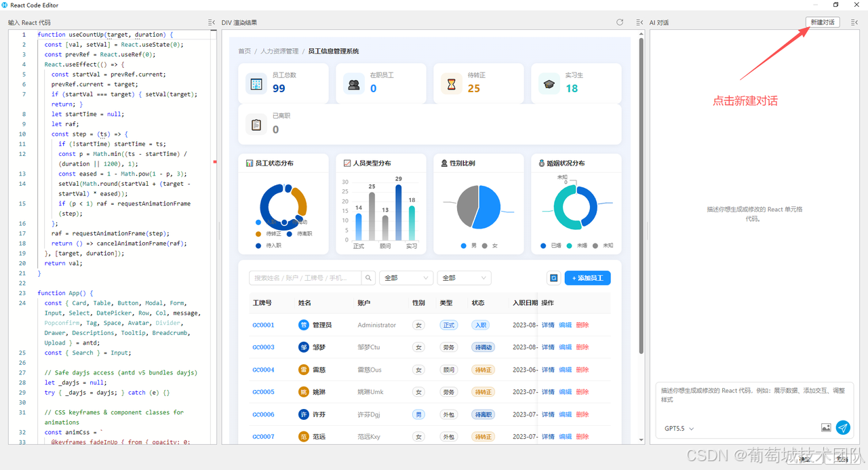Attach an image to the AI chat
Viewport: 868px width, 470px height.
[x=826, y=428]
